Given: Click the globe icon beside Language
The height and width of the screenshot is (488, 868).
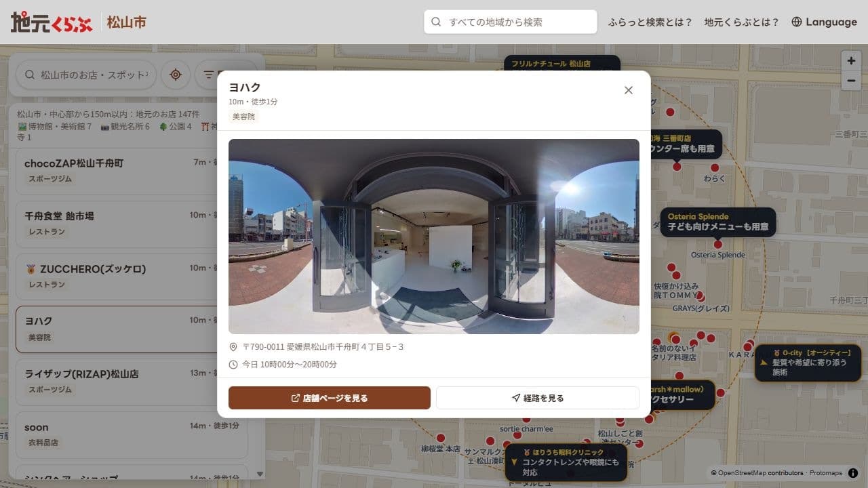Looking at the screenshot, I should (x=797, y=22).
